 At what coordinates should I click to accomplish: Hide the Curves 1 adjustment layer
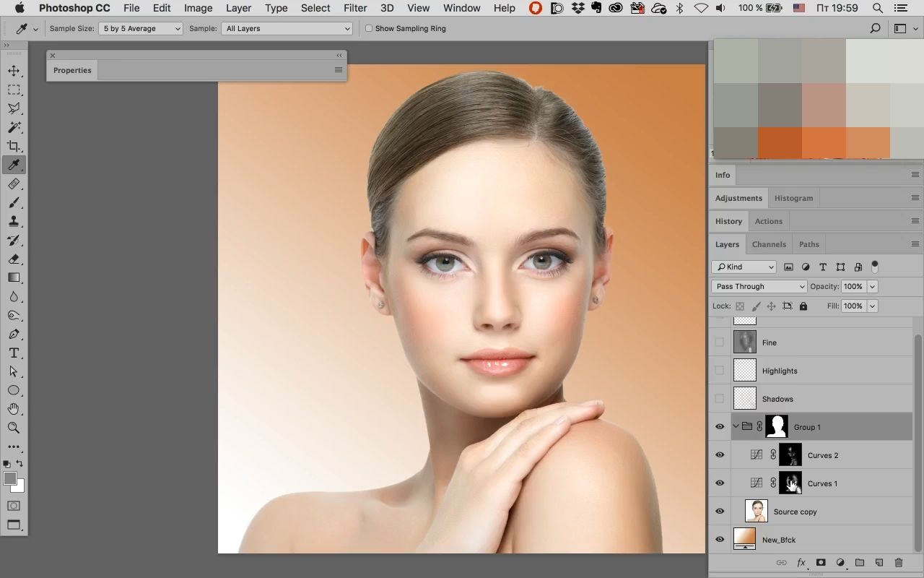click(719, 483)
